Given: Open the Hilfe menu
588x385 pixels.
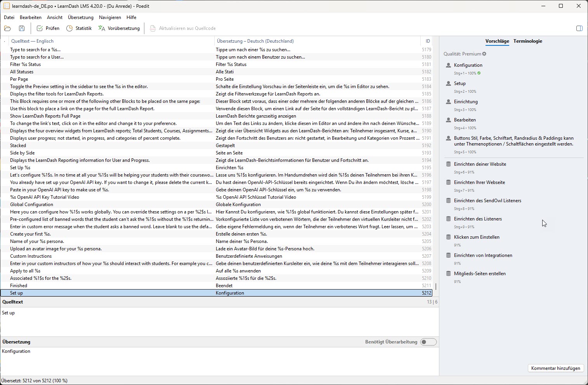Looking at the screenshot, I should point(132,17).
